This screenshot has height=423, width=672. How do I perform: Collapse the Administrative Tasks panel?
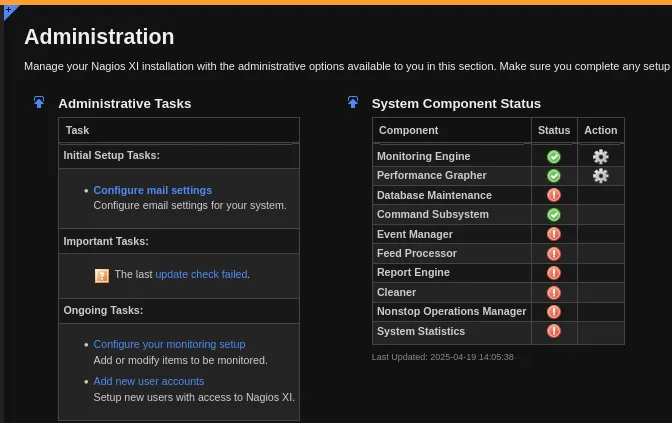tap(39, 102)
